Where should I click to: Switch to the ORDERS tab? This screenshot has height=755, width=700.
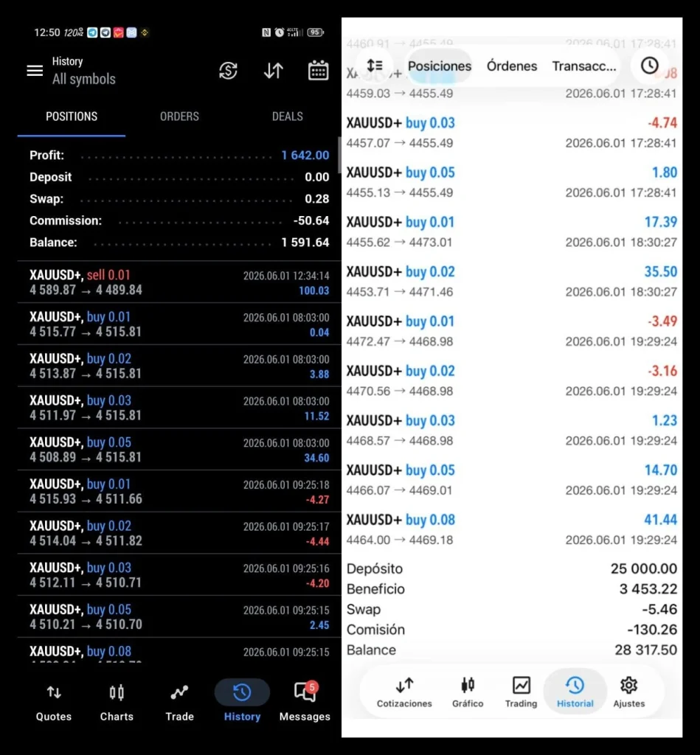point(179,116)
